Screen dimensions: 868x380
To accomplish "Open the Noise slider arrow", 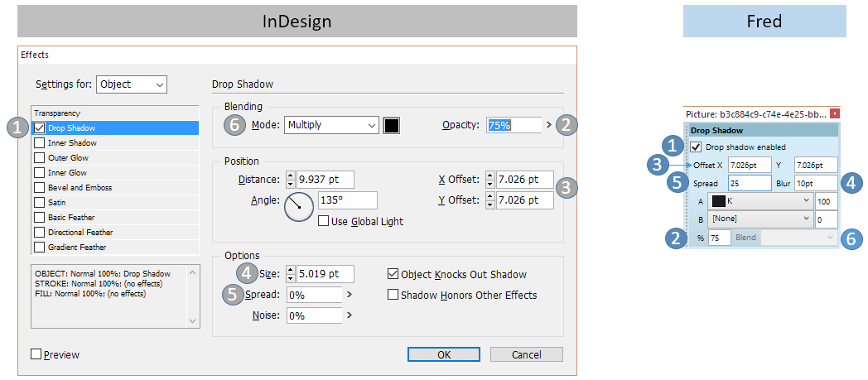I will (349, 315).
